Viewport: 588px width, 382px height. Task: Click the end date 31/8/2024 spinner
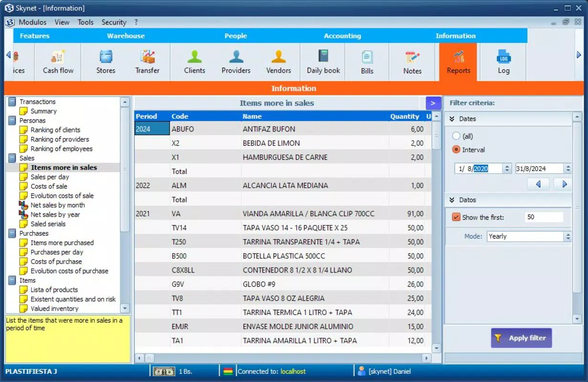567,169
